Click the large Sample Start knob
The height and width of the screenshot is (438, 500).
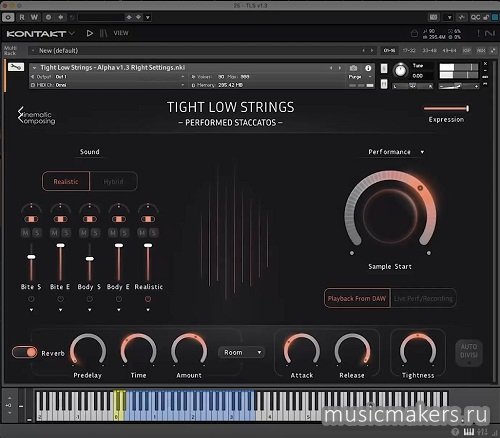(x=390, y=215)
